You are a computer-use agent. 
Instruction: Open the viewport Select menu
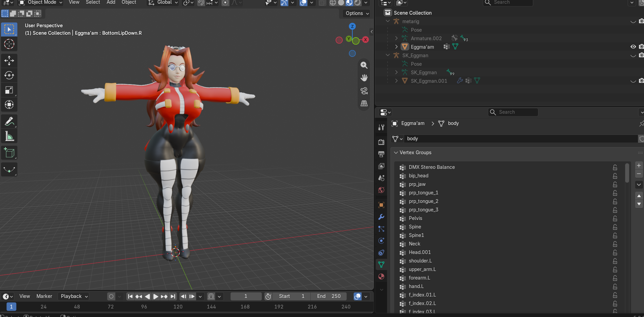[93, 2]
